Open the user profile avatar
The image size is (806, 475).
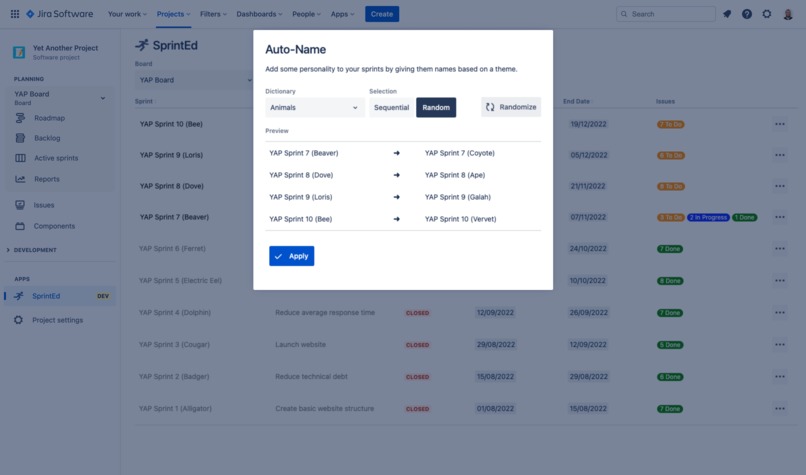(x=788, y=14)
